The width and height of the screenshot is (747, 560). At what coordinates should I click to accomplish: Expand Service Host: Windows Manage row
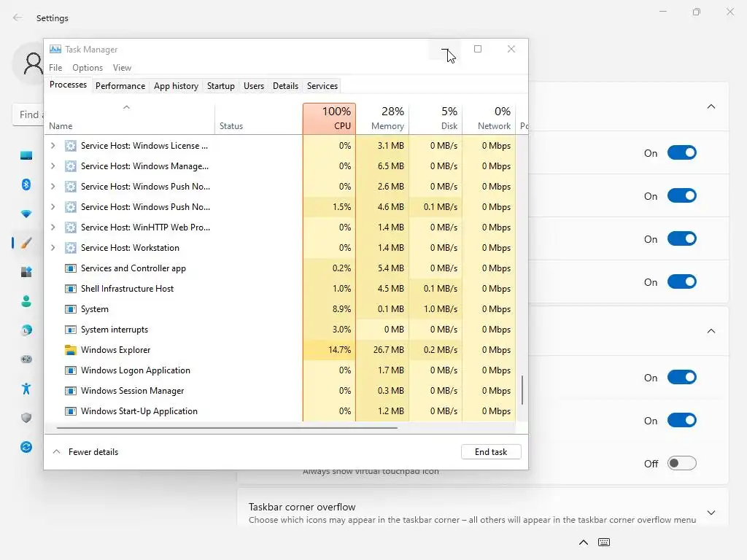(53, 166)
